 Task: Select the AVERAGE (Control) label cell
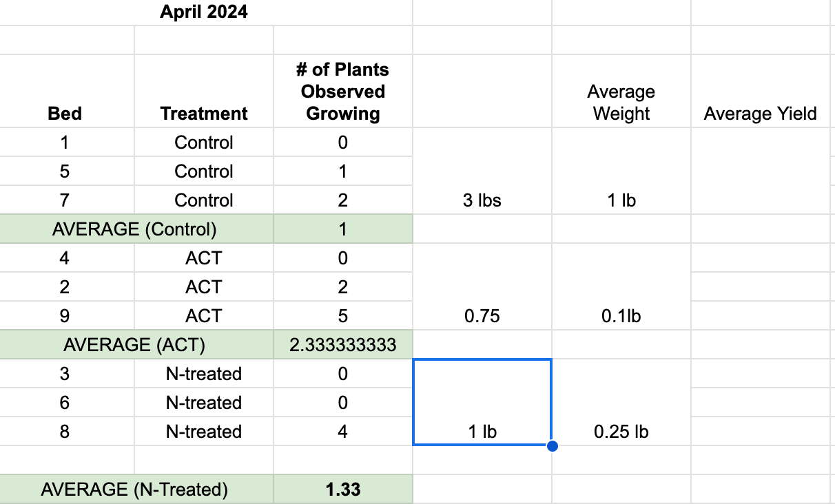(x=134, y=229)
